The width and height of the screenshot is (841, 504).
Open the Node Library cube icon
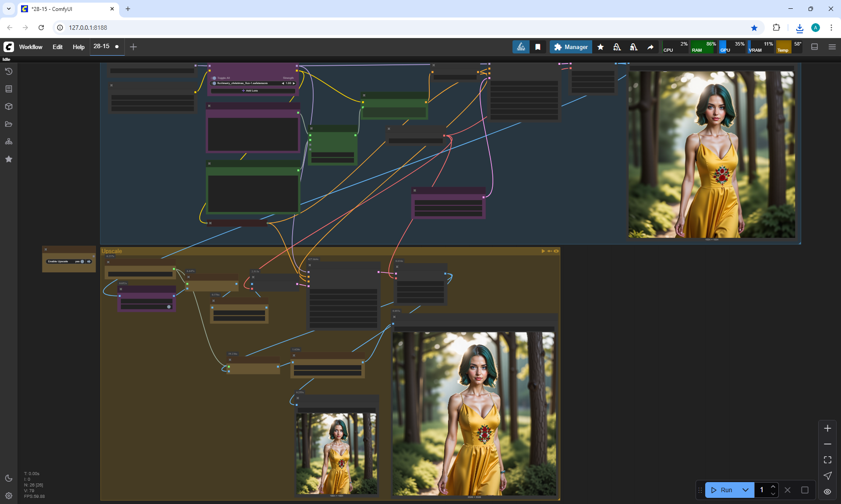click(9, 106)
